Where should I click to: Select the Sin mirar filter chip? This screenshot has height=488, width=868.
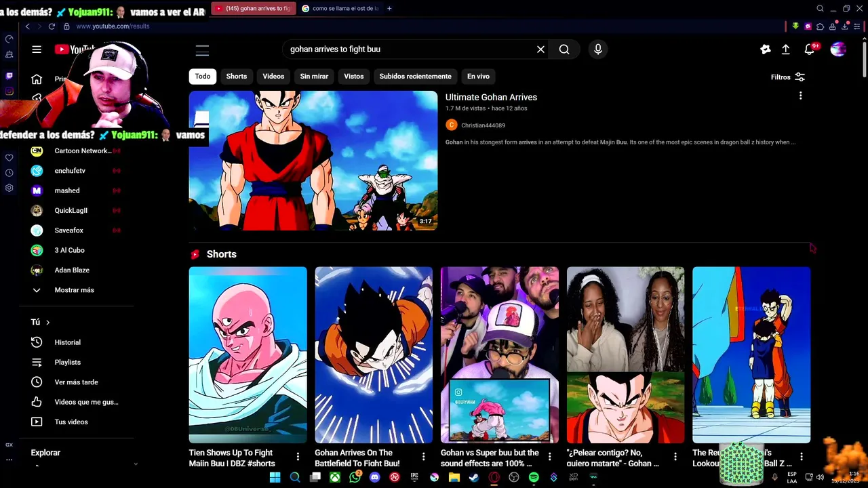[314, 77]
